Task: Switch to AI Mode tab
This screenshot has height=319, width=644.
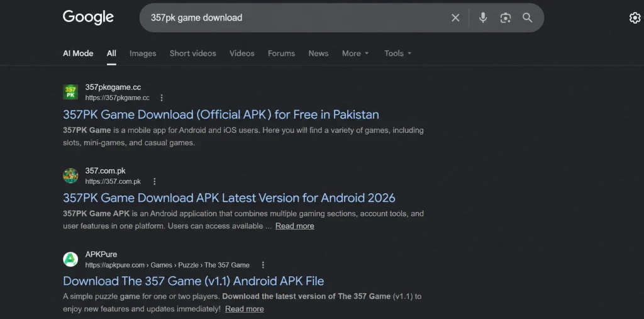Action: pos(78,53)
